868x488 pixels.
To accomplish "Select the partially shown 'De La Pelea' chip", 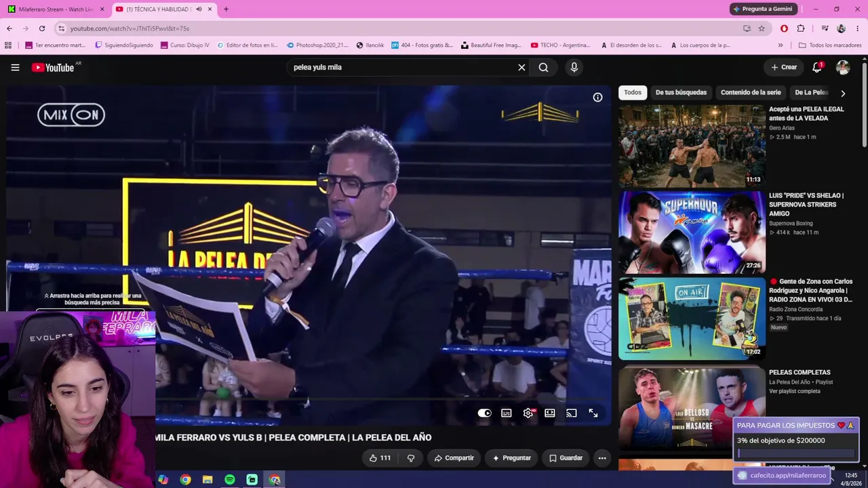I will tap(811, 92).
